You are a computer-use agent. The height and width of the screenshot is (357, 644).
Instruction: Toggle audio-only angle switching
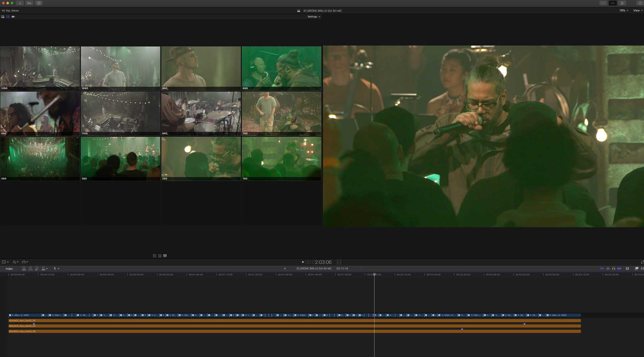click(x=13, y=16)
